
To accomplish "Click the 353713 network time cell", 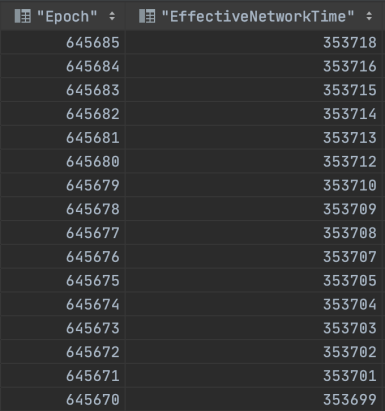I will 254,138.
